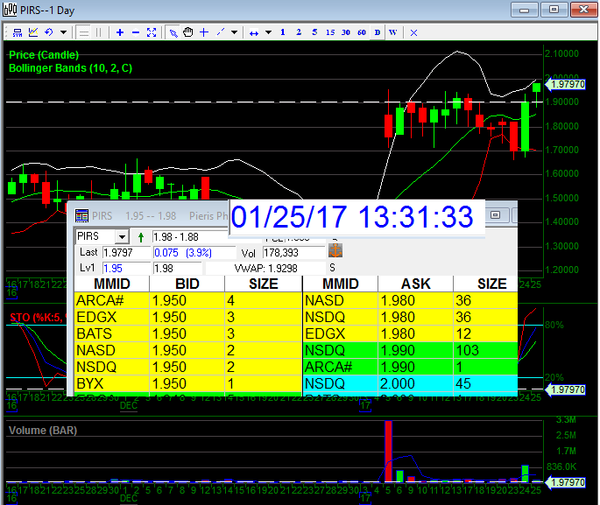Select the crosshair cursor tool

(204, 32)
